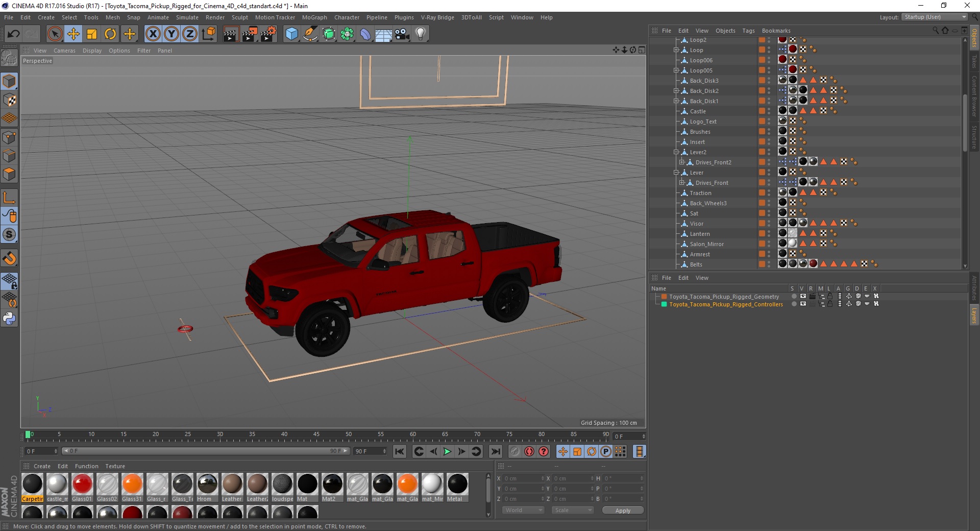Viewport: 980px width, 531px height.
Task: Toggle viewport maximize icon
Action: 642,50
